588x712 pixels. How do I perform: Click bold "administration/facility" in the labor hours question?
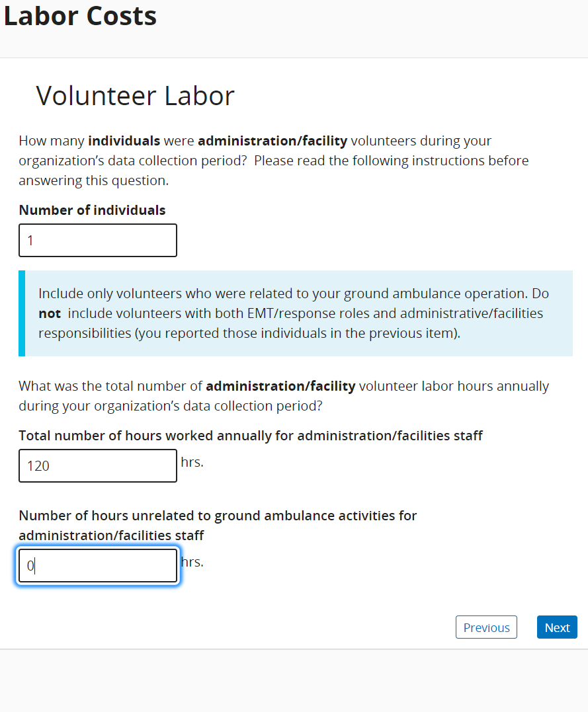pos(280,386)
